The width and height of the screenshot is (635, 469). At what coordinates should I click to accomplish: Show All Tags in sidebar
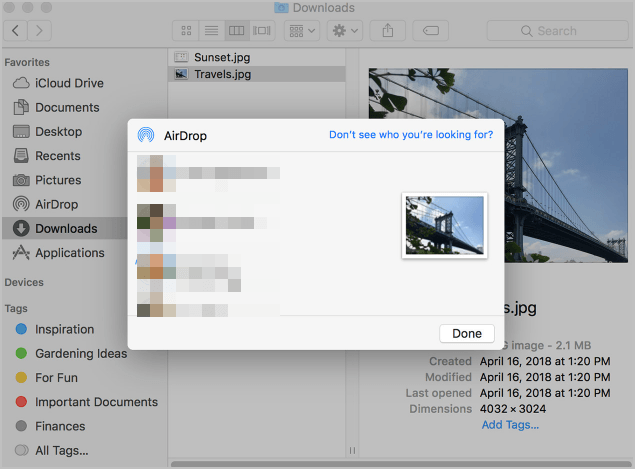pyautogui.click(x=52, y=450)
